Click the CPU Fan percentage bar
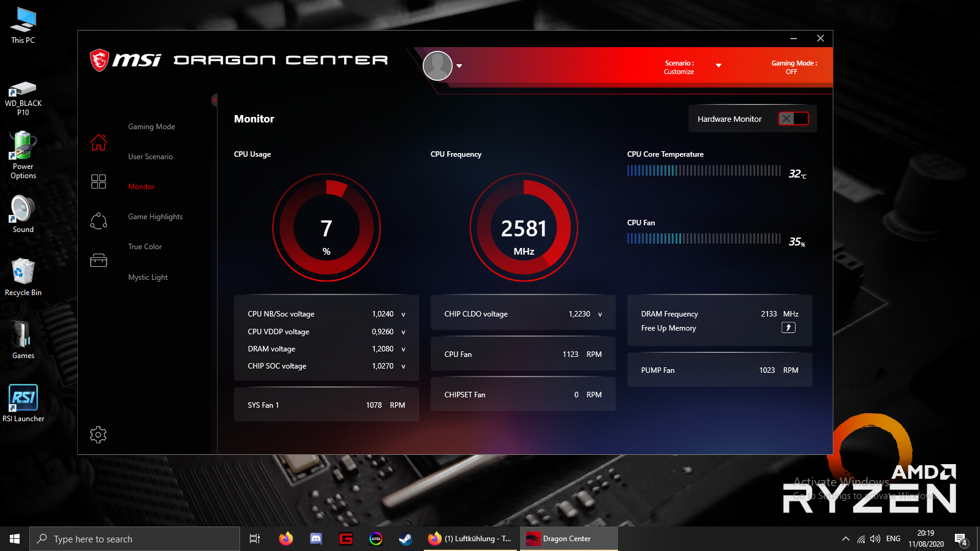Viewport: 980px width, 551px height. [x=704, y=239]
